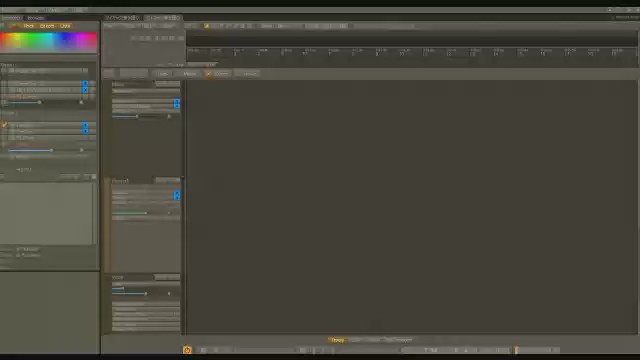Select the first Japanese-titled tab above the timeline
The width and height of the screenshot is (640, 360).
(122, 18)
